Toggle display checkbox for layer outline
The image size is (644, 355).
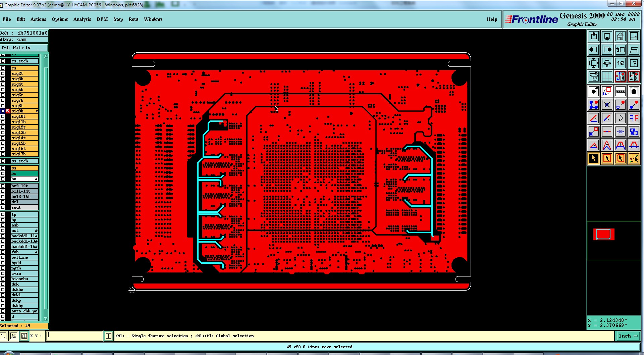pyautogui.click(x=3, y=257)
